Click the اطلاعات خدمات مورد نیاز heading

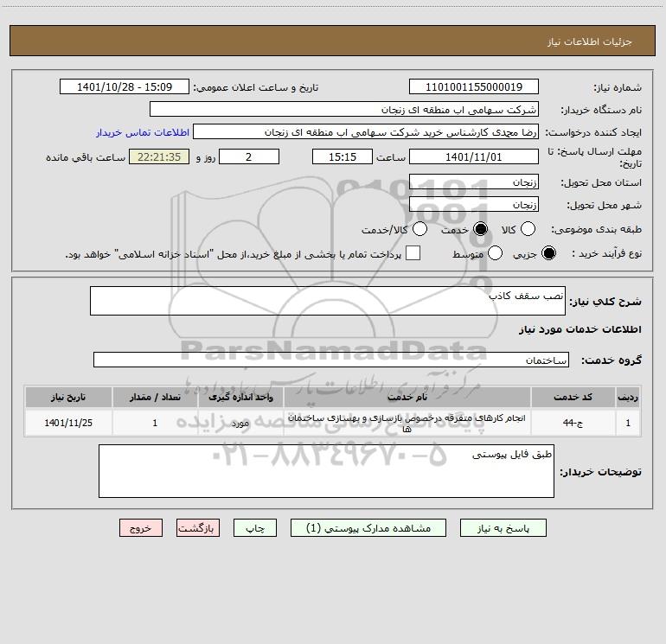580,329
